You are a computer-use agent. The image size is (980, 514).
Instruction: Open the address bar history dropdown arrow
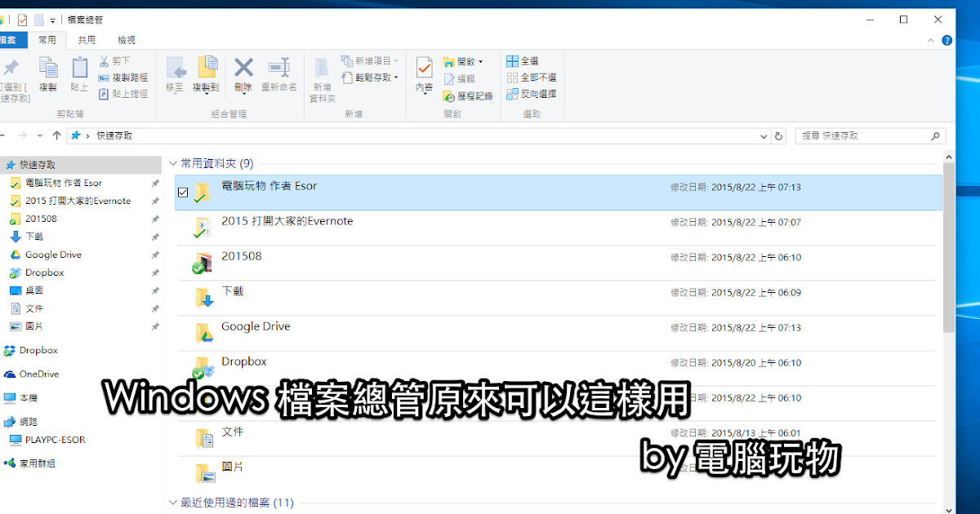(764, 136)
